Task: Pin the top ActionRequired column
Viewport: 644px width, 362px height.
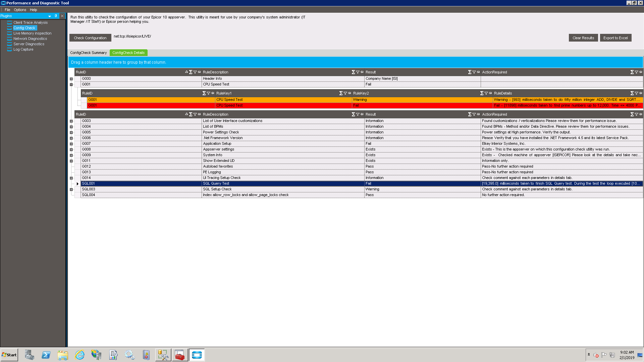Action: (x=641, y=72)
